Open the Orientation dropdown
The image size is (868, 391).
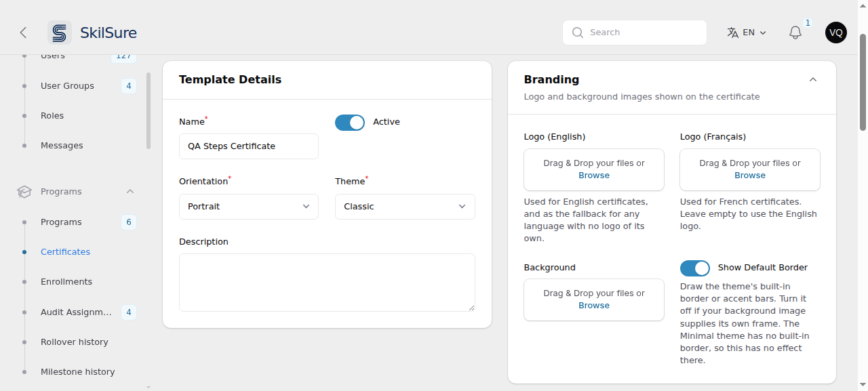tap(249, 207)
